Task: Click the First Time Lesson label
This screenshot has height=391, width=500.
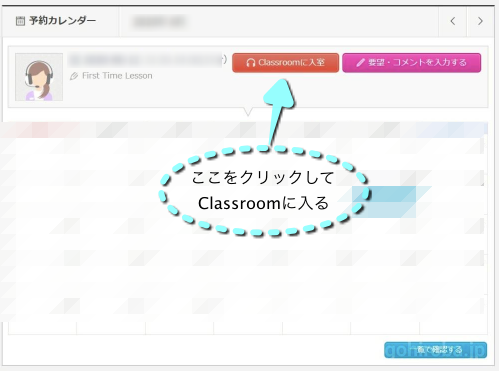Action: 117,76
